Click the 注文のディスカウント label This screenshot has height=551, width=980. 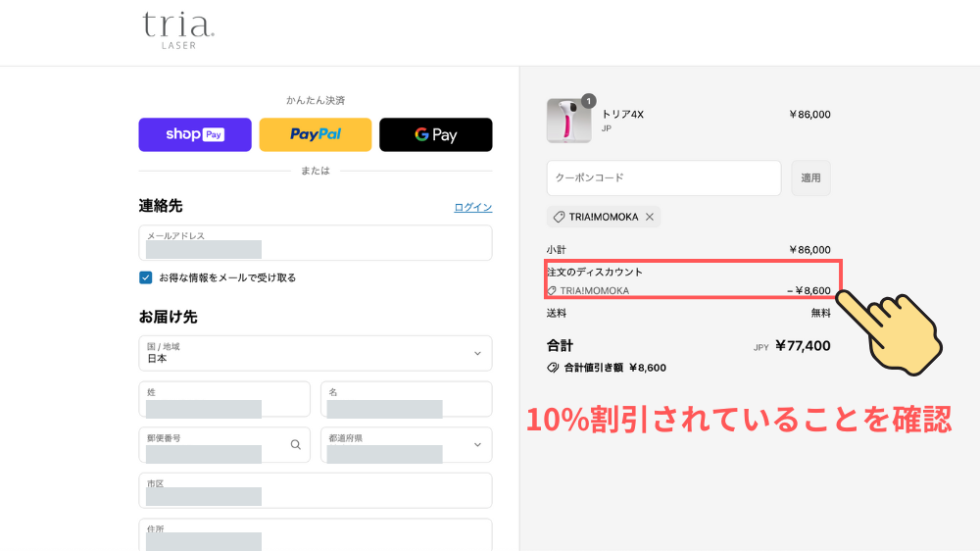pyautogui.click(x=595, y=272)
